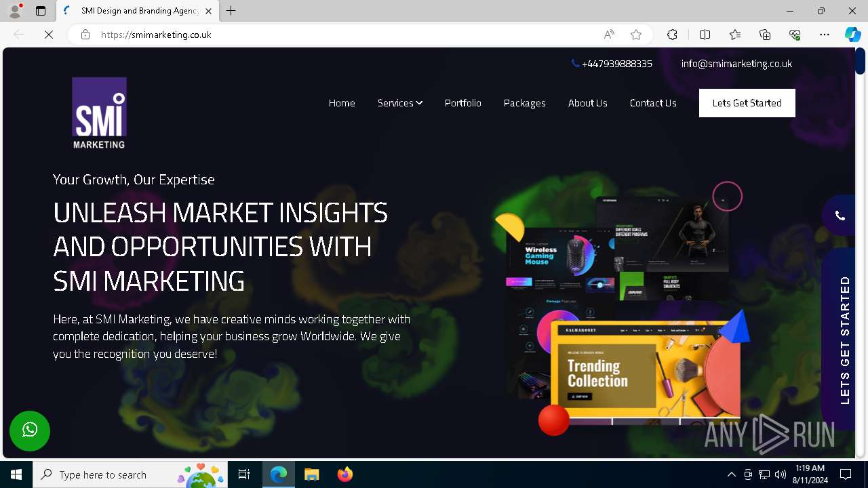Open Microsoft Edge from taskbar
The height and width of the screenshot is (488, 868).
coord(279,474)
